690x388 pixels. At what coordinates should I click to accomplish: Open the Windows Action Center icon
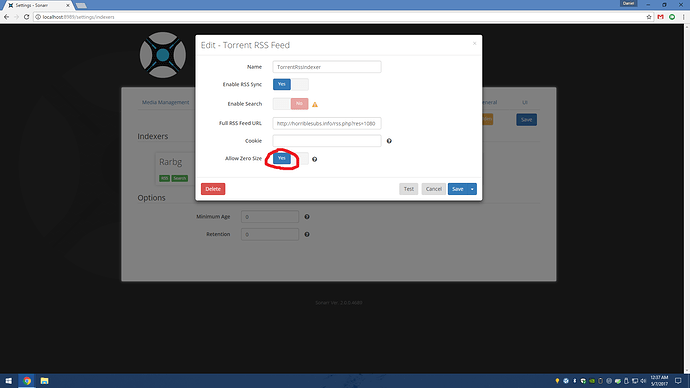pyautogui.click(x=678, y=381)
